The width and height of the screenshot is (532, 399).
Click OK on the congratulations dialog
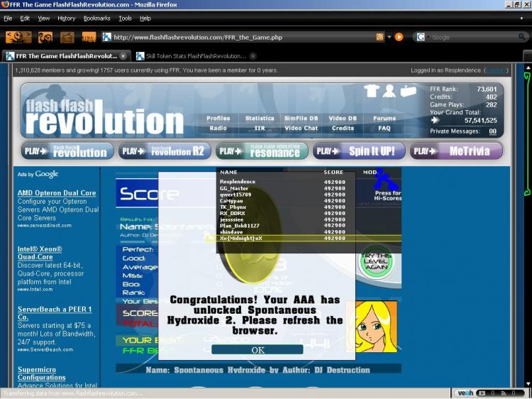tap(257, 350)
